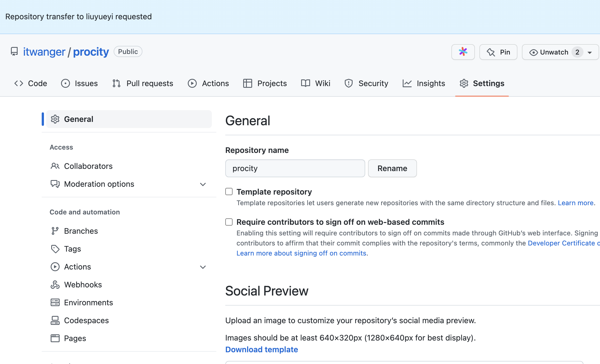Click the Environments server icon

pos(55,302)
